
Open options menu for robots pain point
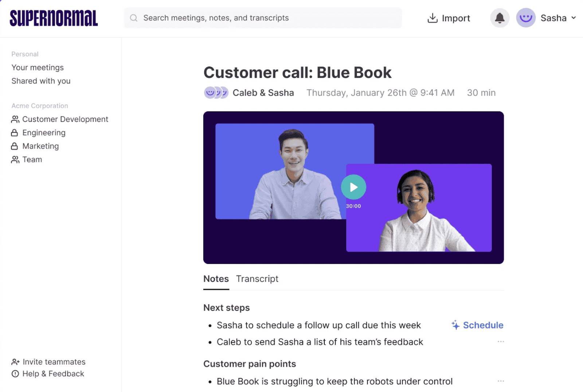click(x=501, y=381)
